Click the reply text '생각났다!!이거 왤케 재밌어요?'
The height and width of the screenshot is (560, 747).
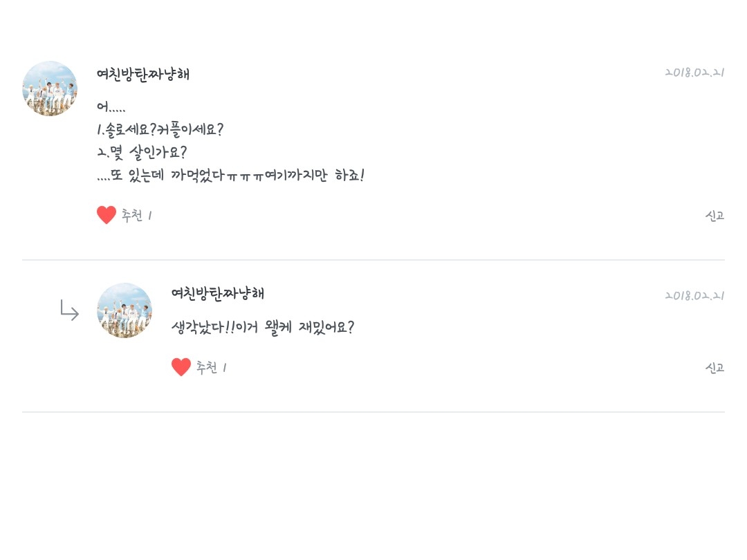point(263,328)
